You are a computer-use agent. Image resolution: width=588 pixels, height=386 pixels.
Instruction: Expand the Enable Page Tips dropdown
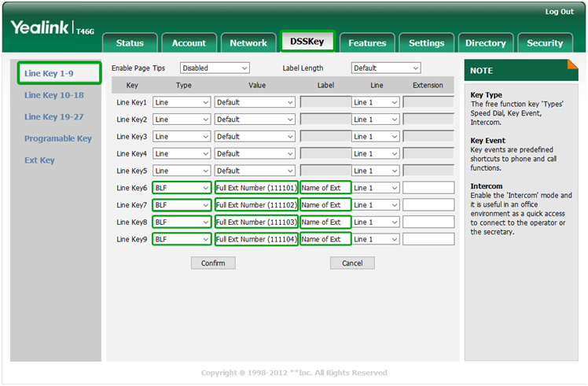click(x=215, y=68)
